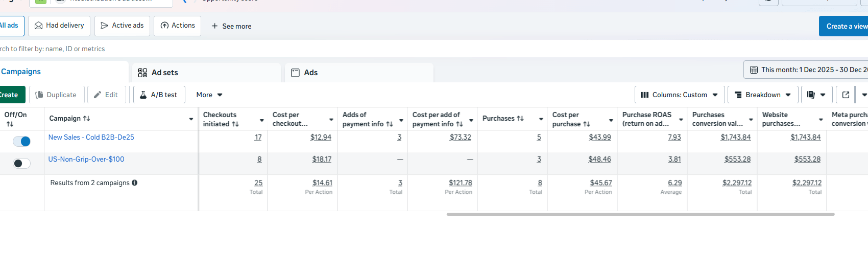Screen dimensions: 868x270
Task: Click the info icon beside Results from 2 campaigns
Action: [135, 183]
